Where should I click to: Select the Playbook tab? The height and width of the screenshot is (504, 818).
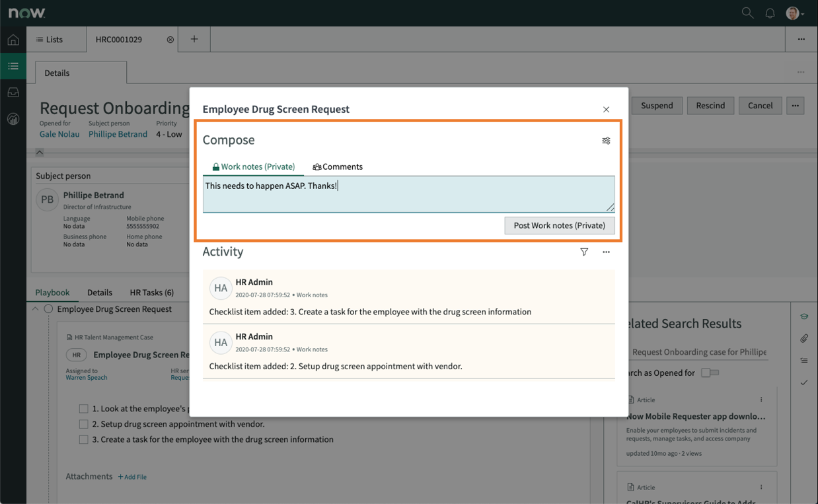[x=52, y=292]
